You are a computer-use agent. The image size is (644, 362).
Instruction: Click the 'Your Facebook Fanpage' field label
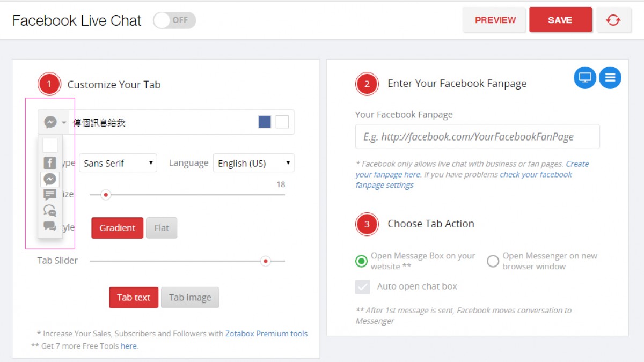[x=404, y=114]
